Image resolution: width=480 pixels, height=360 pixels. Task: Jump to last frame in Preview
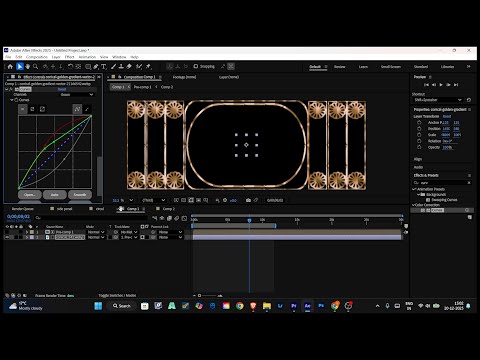[x=456, y=85]
